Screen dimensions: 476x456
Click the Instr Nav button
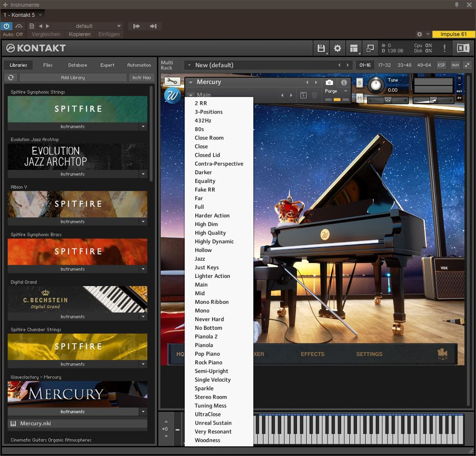pos(141,77)
